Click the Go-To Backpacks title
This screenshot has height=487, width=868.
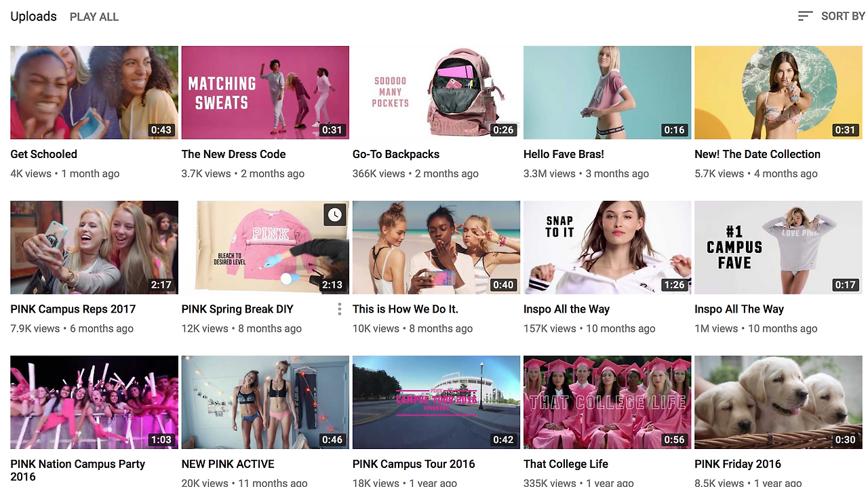click(x=396, y=155)
